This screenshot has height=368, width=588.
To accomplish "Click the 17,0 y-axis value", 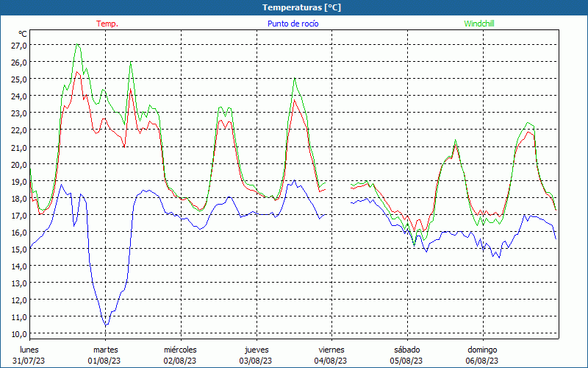I will tap(20, 216).
